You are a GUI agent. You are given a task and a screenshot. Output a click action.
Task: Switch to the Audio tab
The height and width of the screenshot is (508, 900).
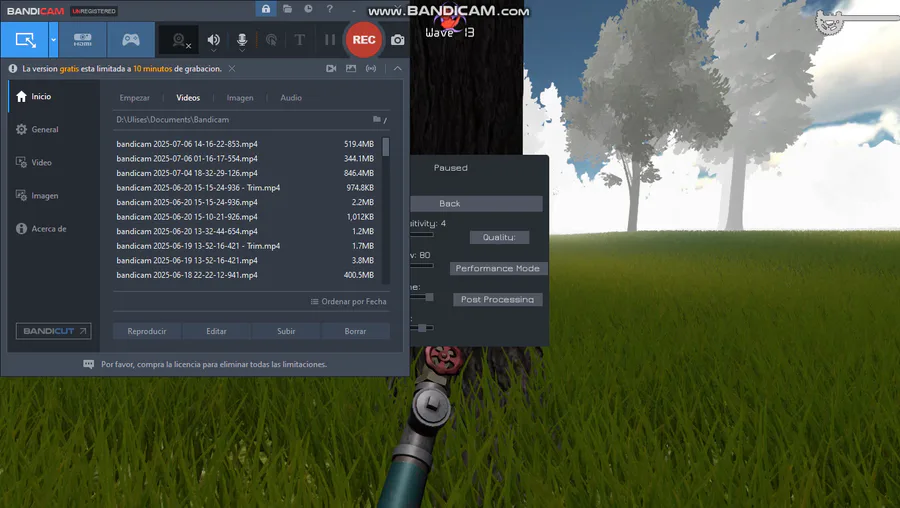(x=291, y=98)
